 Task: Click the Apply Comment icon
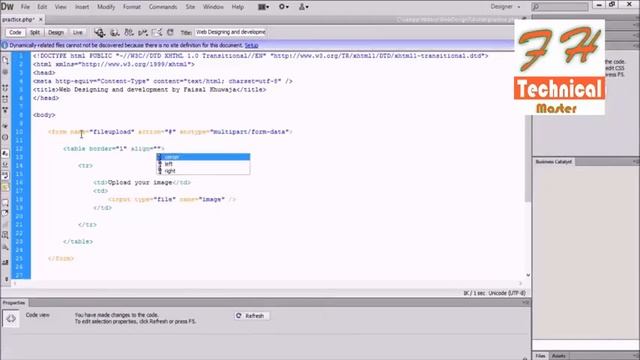[5, 203]
